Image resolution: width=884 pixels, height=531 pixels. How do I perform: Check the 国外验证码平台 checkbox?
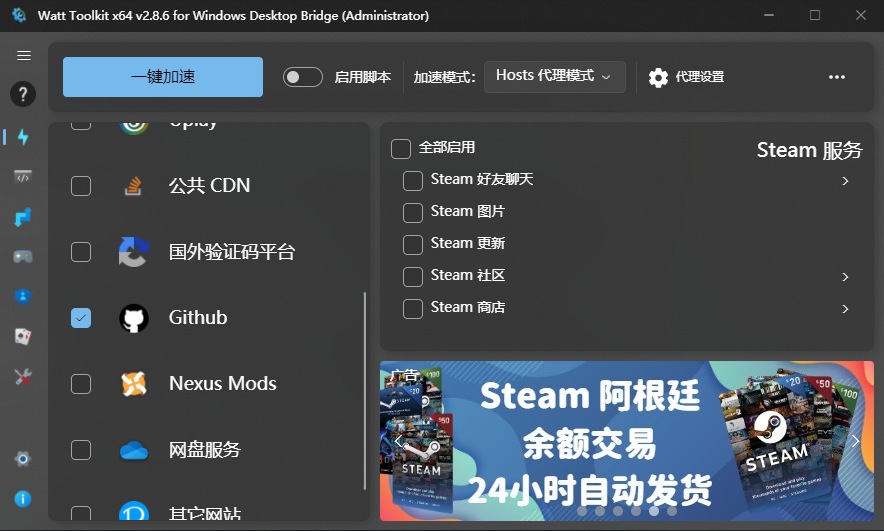click(81, 252)
